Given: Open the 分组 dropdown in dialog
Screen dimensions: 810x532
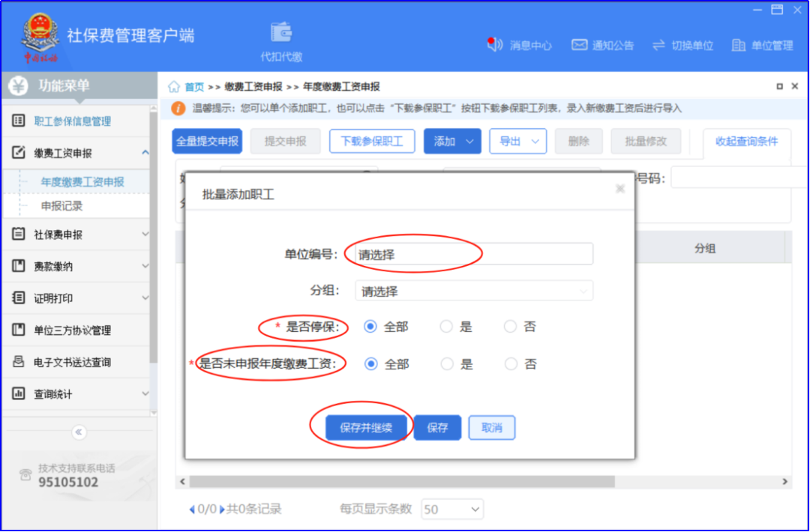Looking at the screenshot, I should point(474,291).
